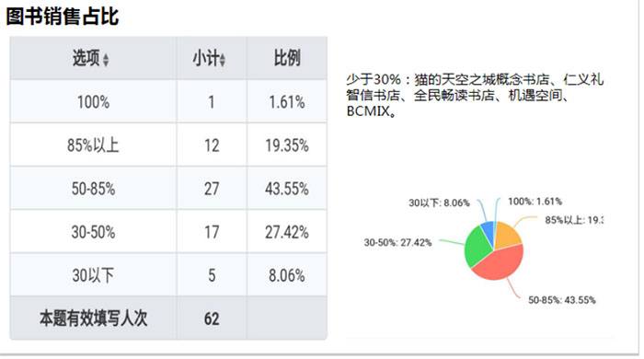Click the green 30-50% pie slice

(476, 247)
